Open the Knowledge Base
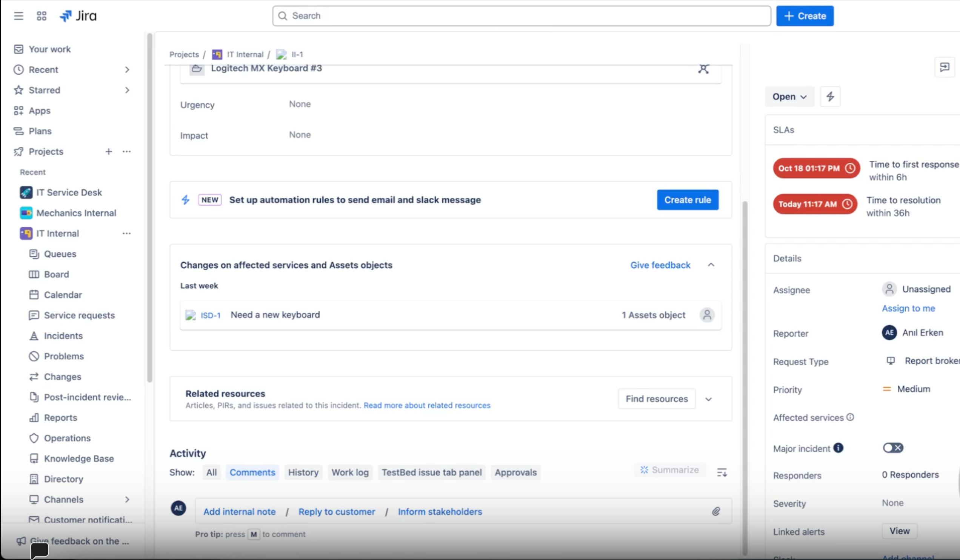Screen dimensions: 960x560 point(79,458)
